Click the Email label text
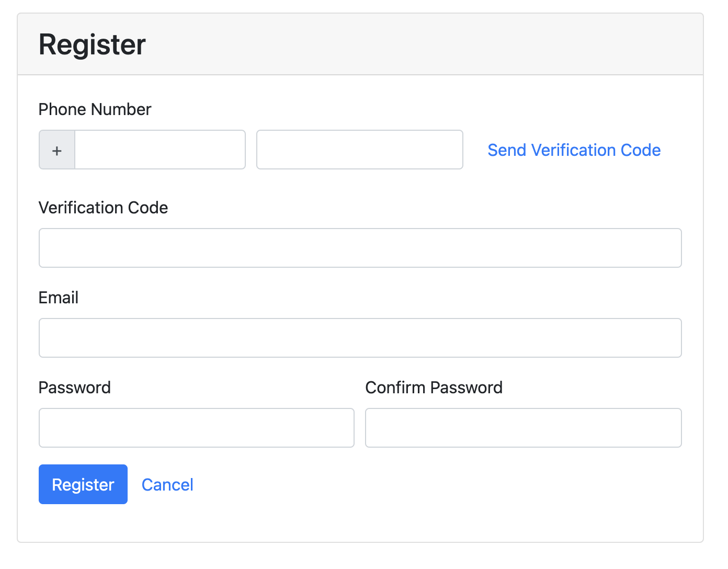This screenshot has height=569, width=728. (58, 298)
